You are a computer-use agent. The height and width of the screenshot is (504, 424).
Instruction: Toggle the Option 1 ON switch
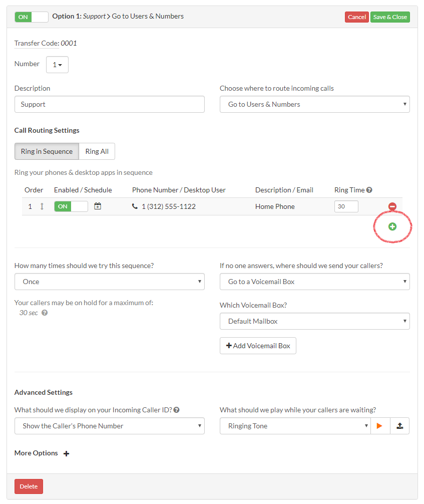(x=32, y=17)
